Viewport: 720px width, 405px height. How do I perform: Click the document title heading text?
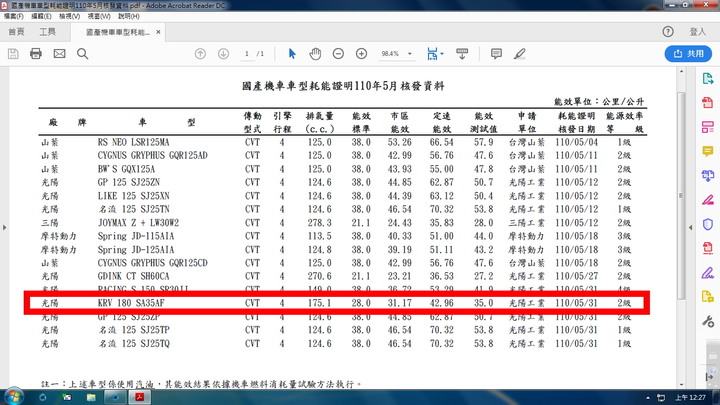pyautogui.click(x=343, y=86)
